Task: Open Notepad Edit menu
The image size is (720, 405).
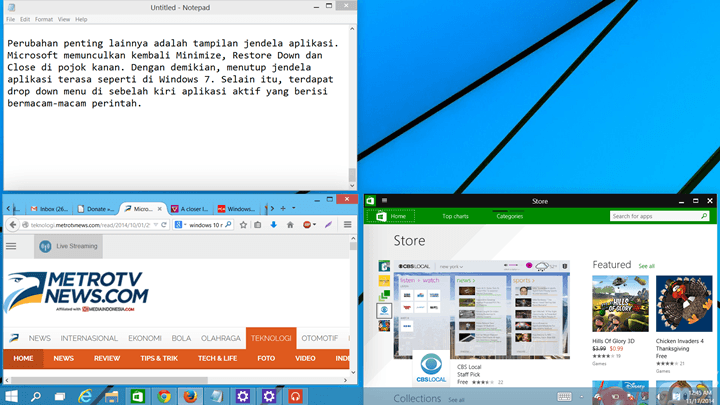Action: [25, 19]
